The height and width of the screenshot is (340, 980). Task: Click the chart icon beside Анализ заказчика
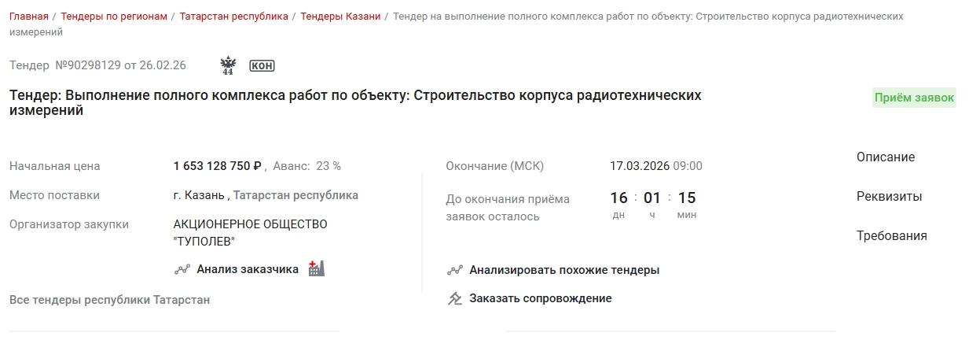pos(182,269)
